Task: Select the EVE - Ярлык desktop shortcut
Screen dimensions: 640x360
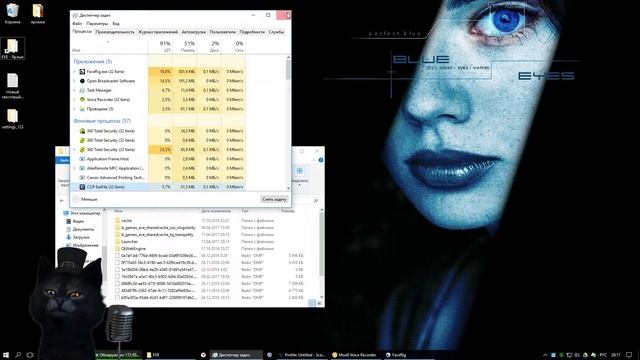Action: [12, 49]
